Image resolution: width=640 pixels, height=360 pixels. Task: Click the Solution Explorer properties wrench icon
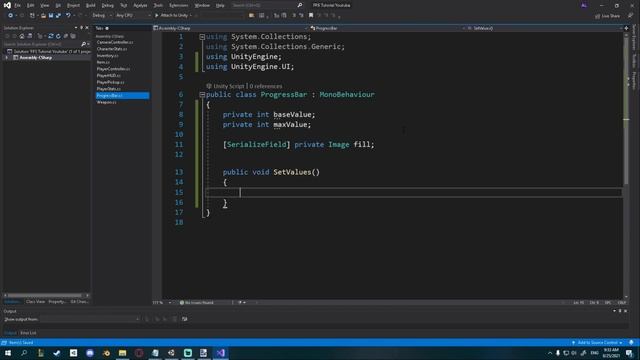pyautogui.click(x=66, y=36)
